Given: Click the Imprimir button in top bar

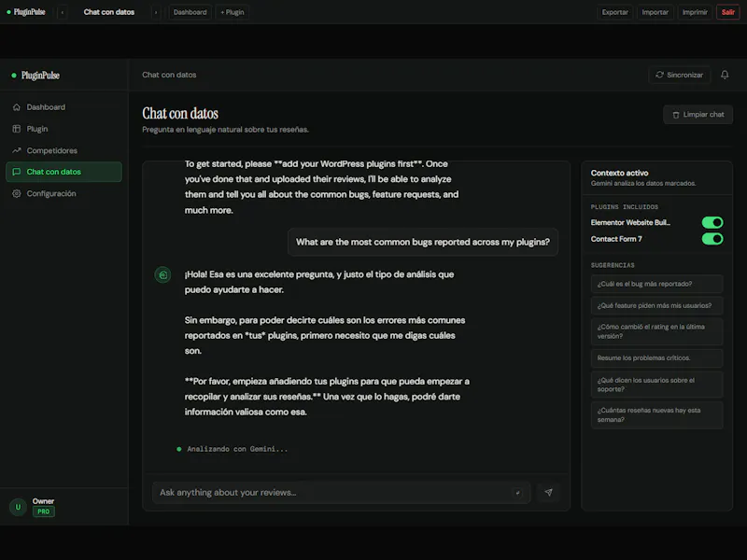Looking at the screenshot, I should click(695, 12).
